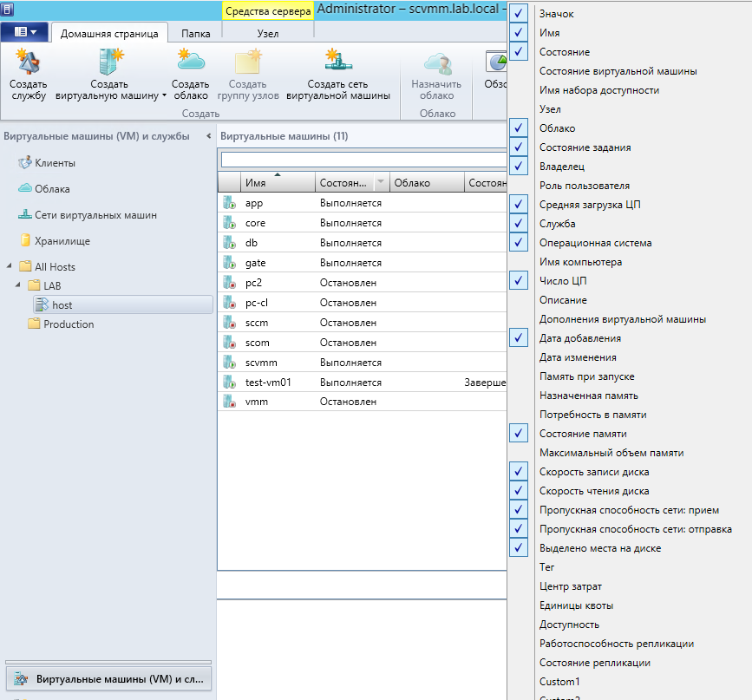Sort the list by Имя column header

tap(278, 183)
